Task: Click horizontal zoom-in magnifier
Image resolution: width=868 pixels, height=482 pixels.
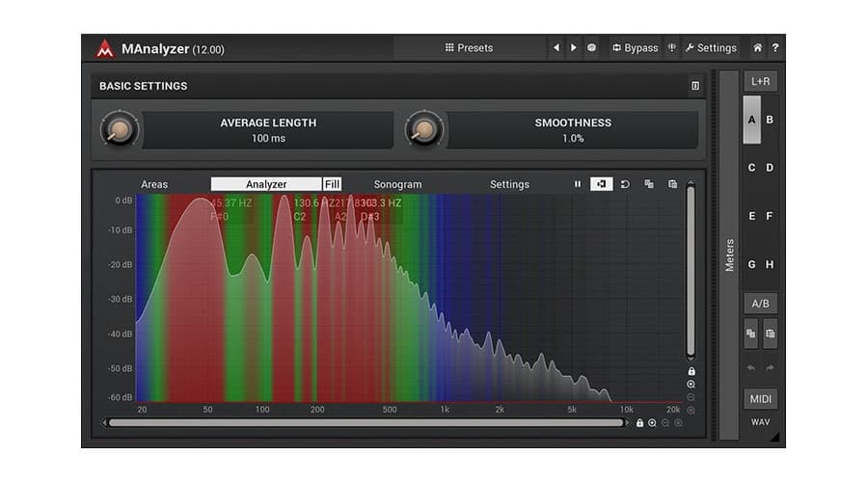Action: pos(652,423)
